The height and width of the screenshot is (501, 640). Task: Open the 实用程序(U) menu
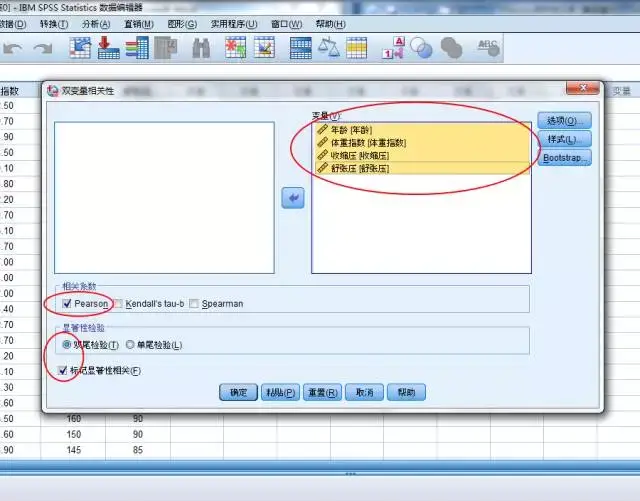point(234,24)
